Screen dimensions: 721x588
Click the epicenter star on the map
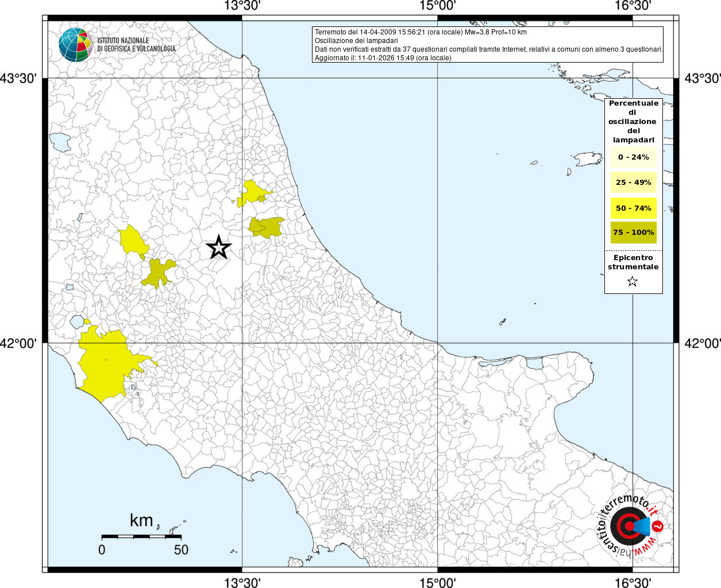[218, 247]
